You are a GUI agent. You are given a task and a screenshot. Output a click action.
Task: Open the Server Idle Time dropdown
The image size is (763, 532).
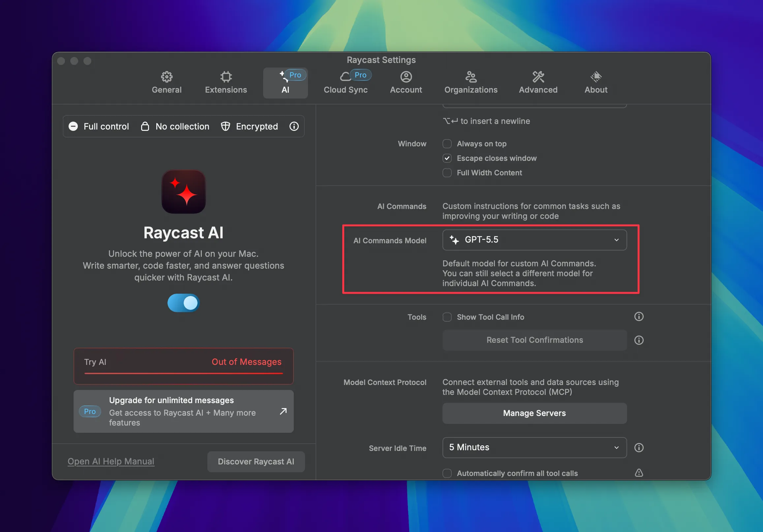point(534,447)
